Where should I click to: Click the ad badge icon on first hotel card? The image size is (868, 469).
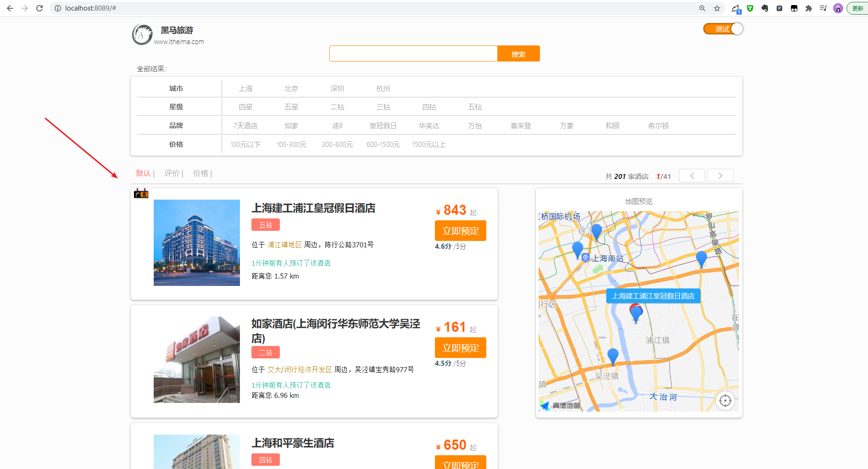coord(141,193)
